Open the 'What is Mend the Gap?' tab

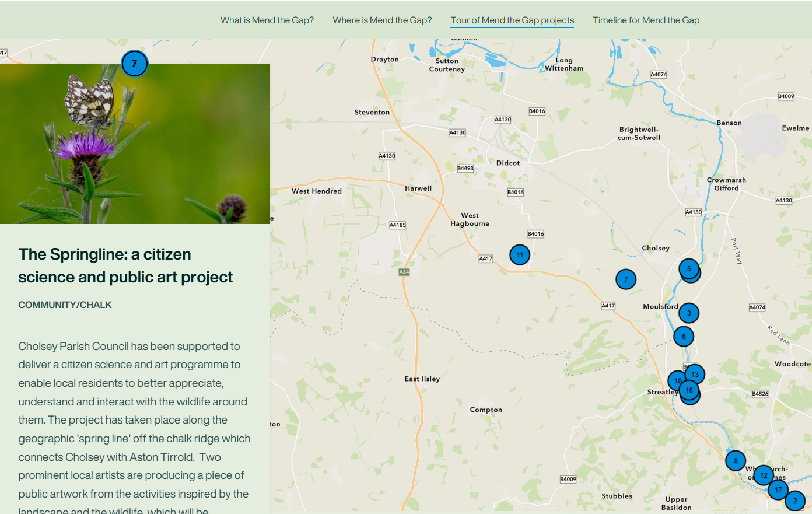point(267,20)
